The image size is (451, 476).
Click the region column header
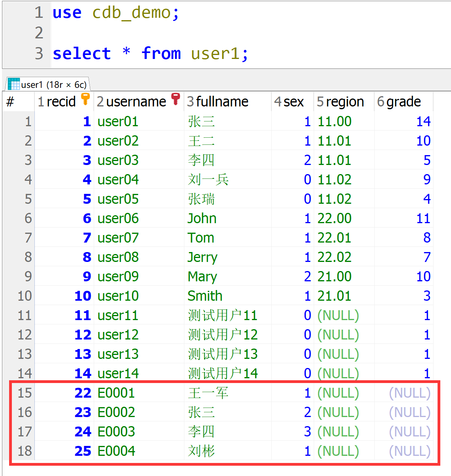tap(345, 102)
